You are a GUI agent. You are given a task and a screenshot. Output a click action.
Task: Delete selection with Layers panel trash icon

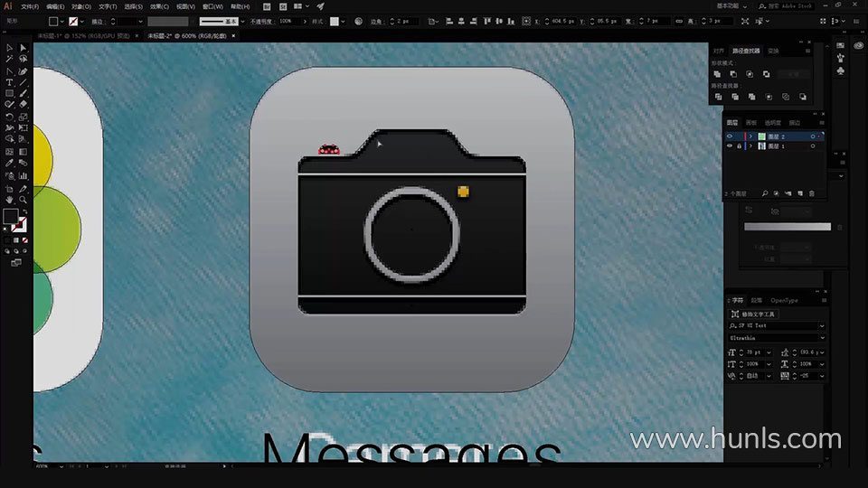tap(812, 193)
